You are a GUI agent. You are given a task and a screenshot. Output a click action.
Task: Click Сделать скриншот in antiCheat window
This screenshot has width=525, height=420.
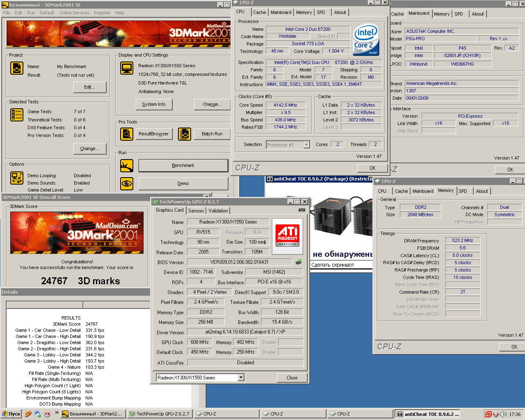pos(332,265)
